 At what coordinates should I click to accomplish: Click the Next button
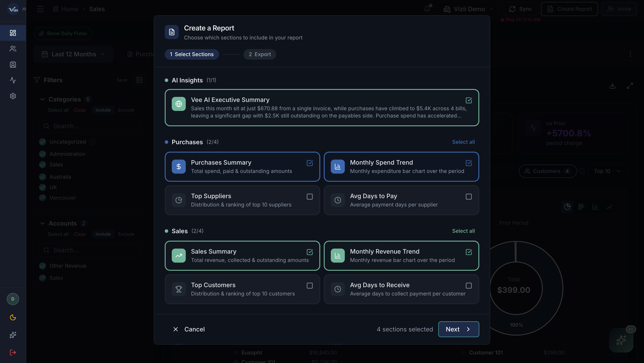458,329
